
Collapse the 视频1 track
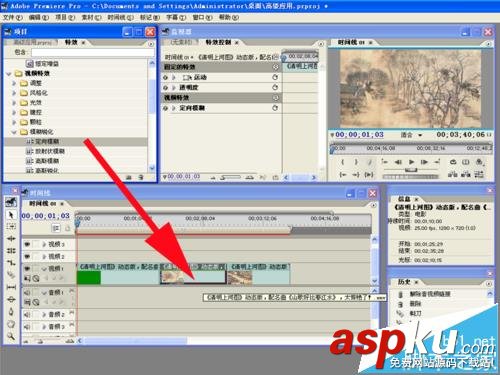[x=44, y=268]
